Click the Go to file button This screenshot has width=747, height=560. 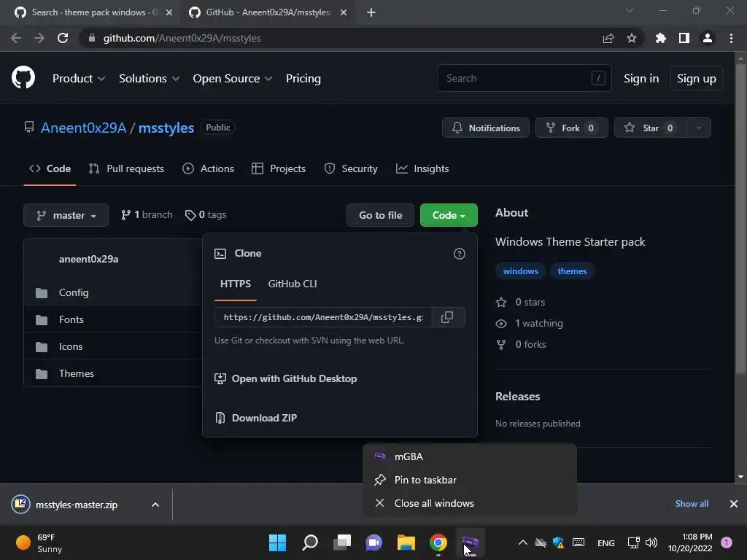click(380, 215)
